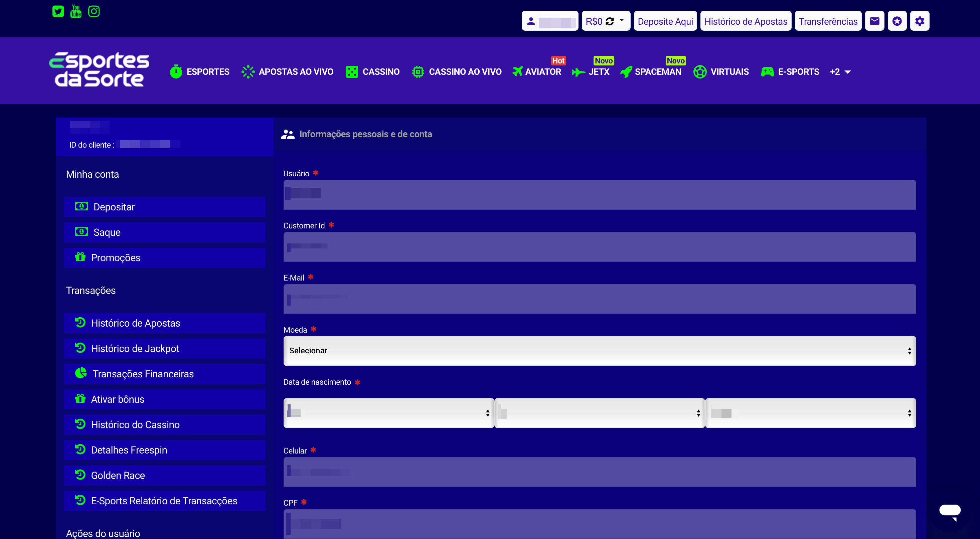Refresh the R$0 balance icon
The image size is (980, 539).
tap(610, 21)
